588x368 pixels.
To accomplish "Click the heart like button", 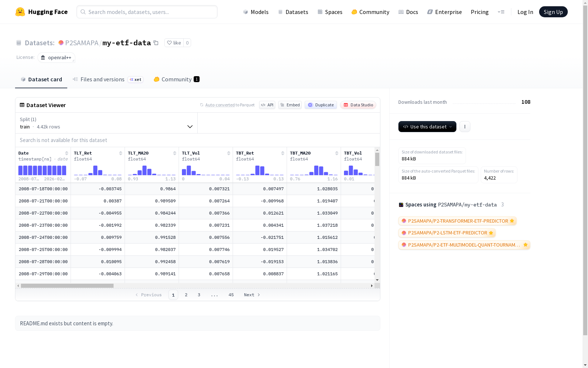I will (174, 43).
